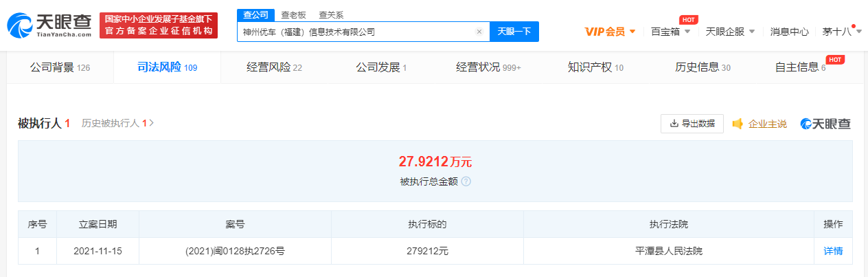
Task: Click the 导出数据 export button
Action: pyautogui.click(x=692, y=124)
